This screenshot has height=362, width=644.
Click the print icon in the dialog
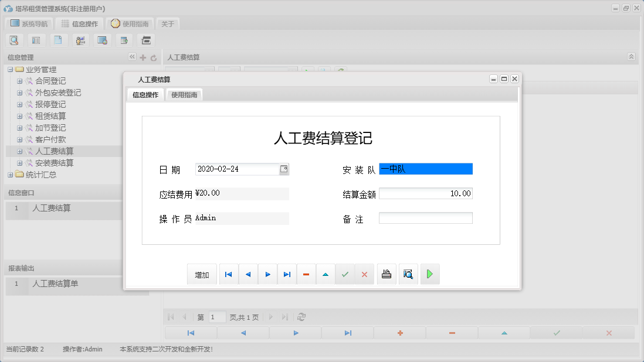(x=386, y=274)
